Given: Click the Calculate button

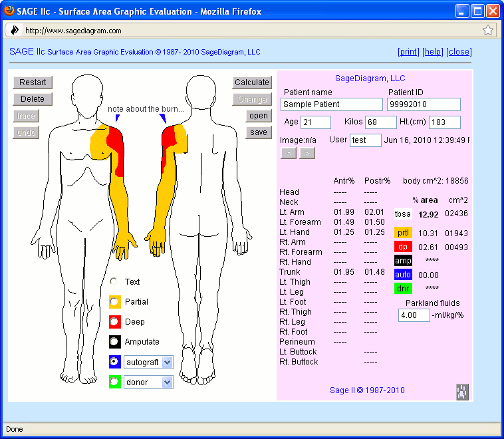Looking at the screenshot, I should [252, 82].
